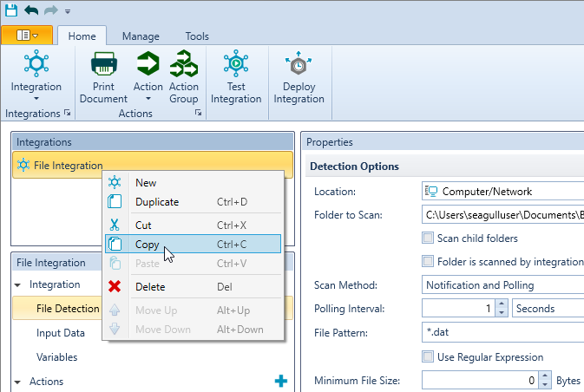Viewport: 584px width, 392px height.
Task: Check Folder is scanned by integration option
Action: click(428, 261)
